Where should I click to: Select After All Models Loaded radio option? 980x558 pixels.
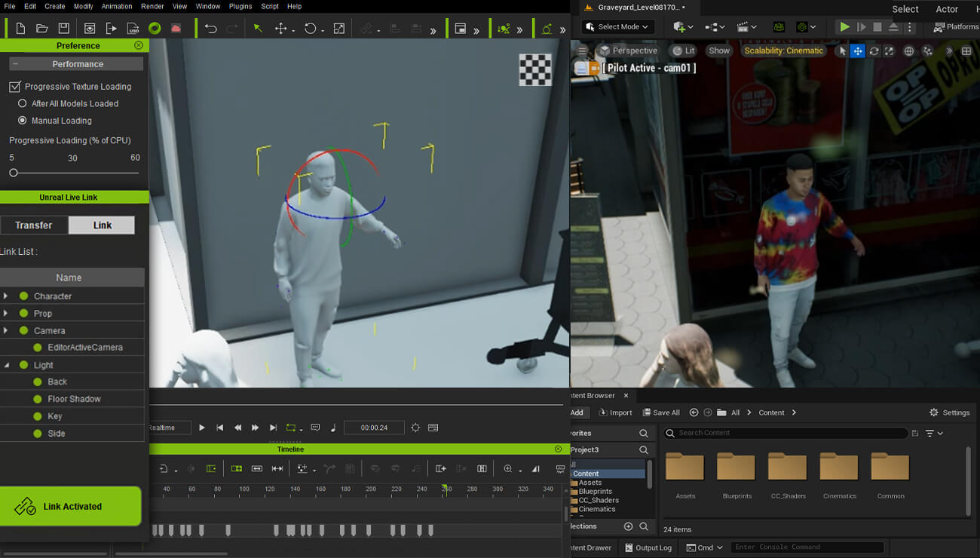tap(23, 104)
